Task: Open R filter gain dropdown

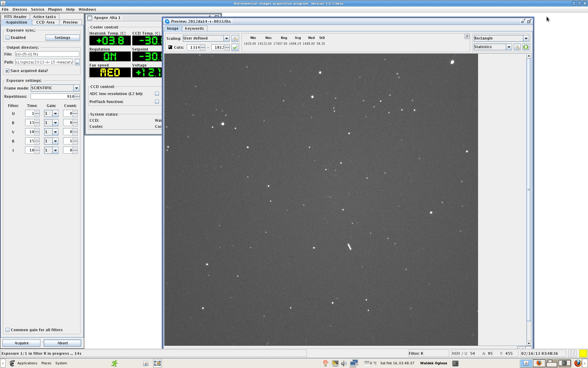Action: [55, 141]
